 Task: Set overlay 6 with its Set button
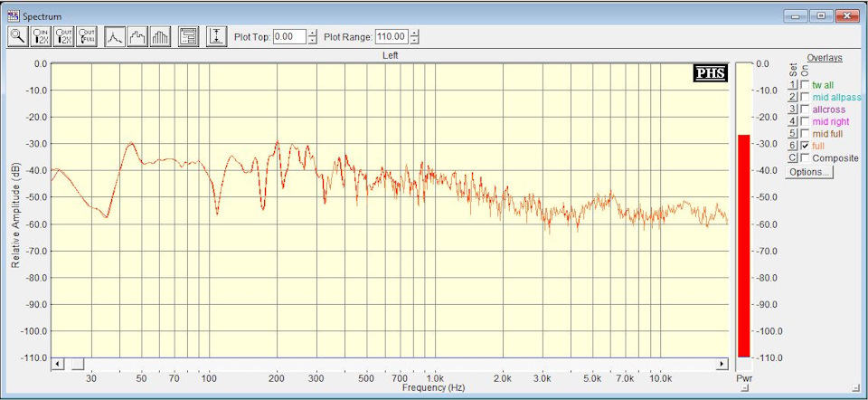coord(793,146)
